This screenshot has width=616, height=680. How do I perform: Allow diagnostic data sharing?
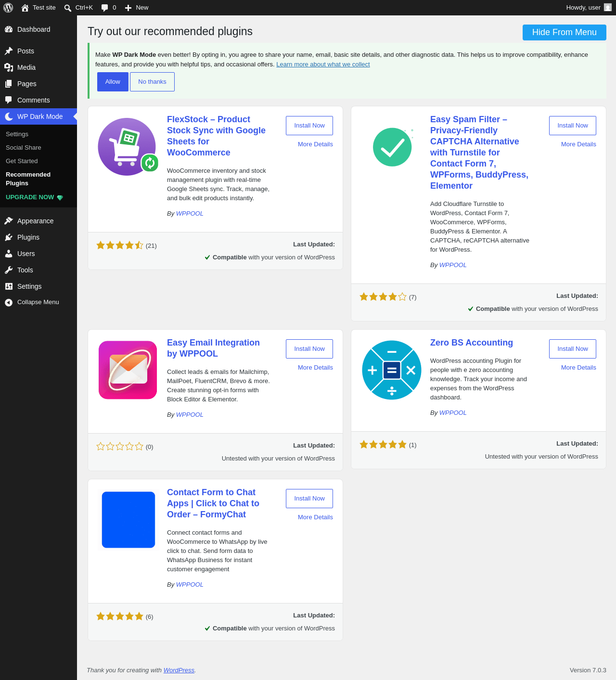(113, 82)
